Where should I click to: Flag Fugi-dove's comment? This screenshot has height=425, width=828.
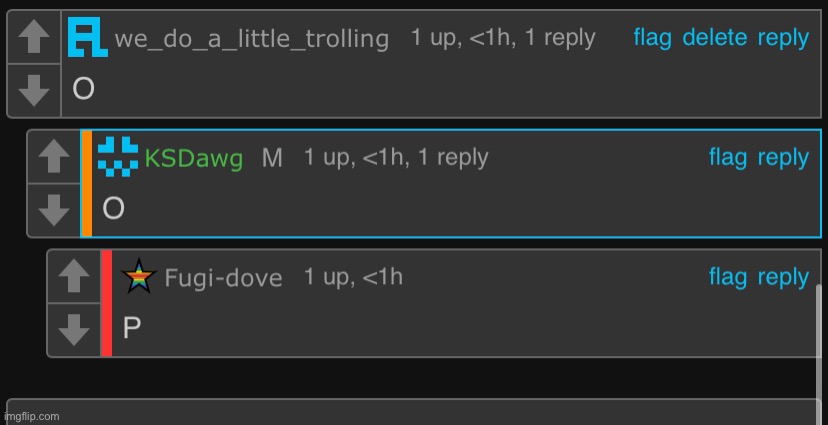[x=728, y=277]
